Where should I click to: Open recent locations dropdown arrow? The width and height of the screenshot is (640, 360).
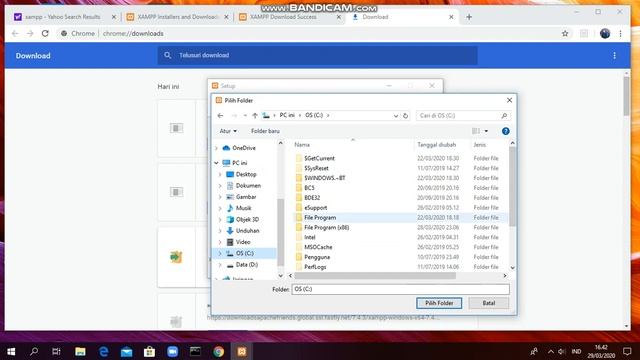(245, 116)
